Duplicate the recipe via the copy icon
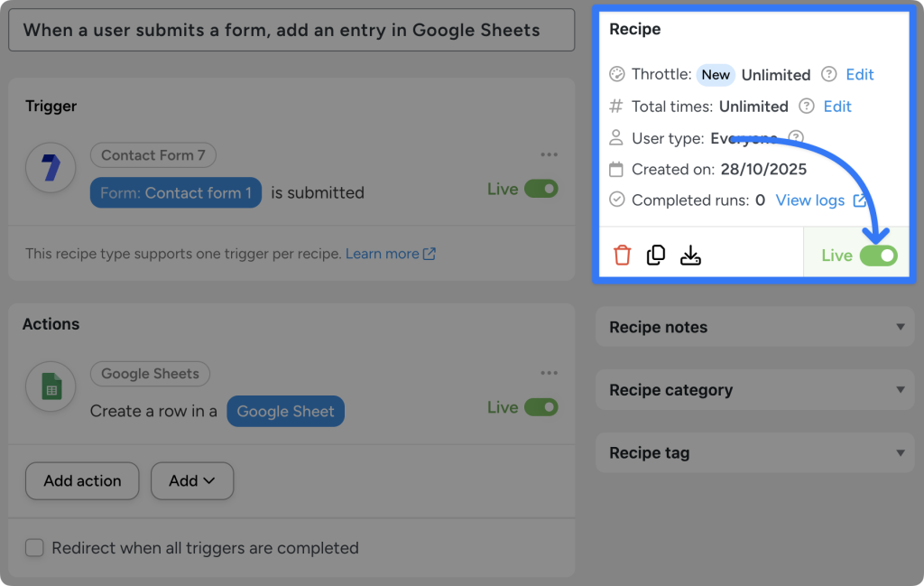Screen dimensions: 924x586 click(x=656, y=255)
